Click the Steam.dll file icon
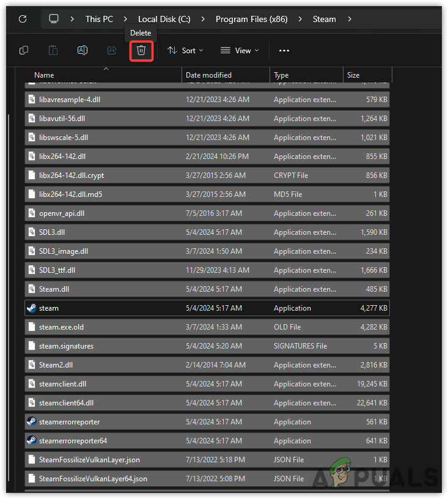448x499 pixels. pyautogui.click(x=32, y=289)
